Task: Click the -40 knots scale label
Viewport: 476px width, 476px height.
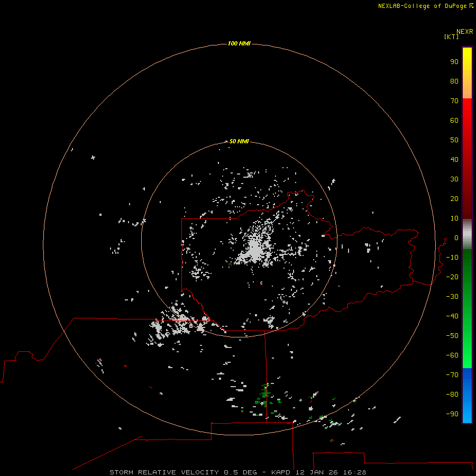Action: click(452, 316)
